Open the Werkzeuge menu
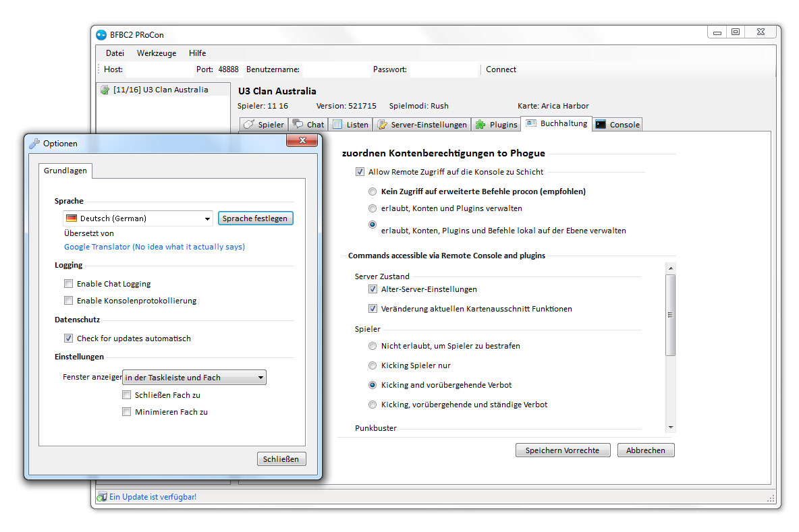799x532 pixels. click(157, 53)
